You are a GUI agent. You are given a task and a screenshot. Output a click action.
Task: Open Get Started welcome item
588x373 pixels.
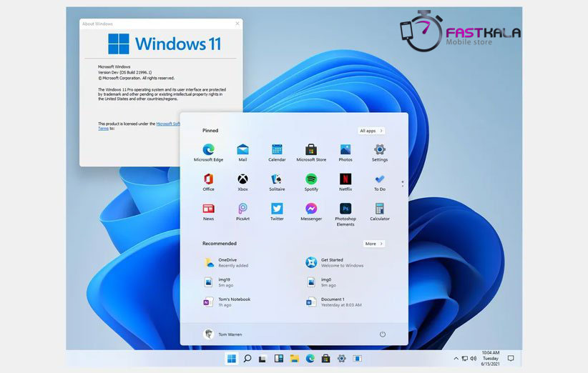(x=335, y=262)
